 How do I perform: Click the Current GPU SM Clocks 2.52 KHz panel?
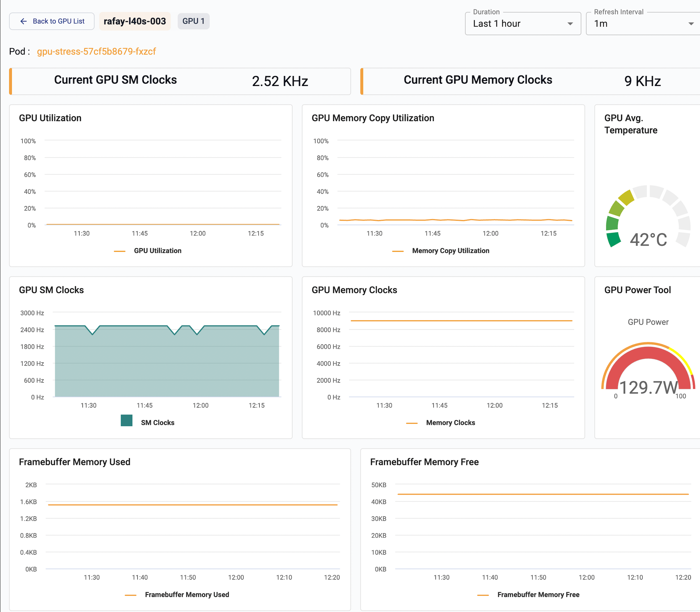point(180,81)
